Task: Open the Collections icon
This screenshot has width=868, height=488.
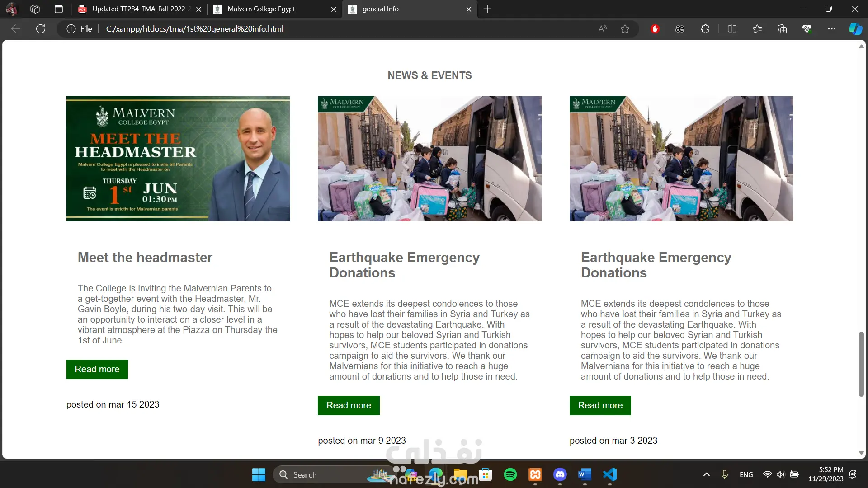Action: 782,29
